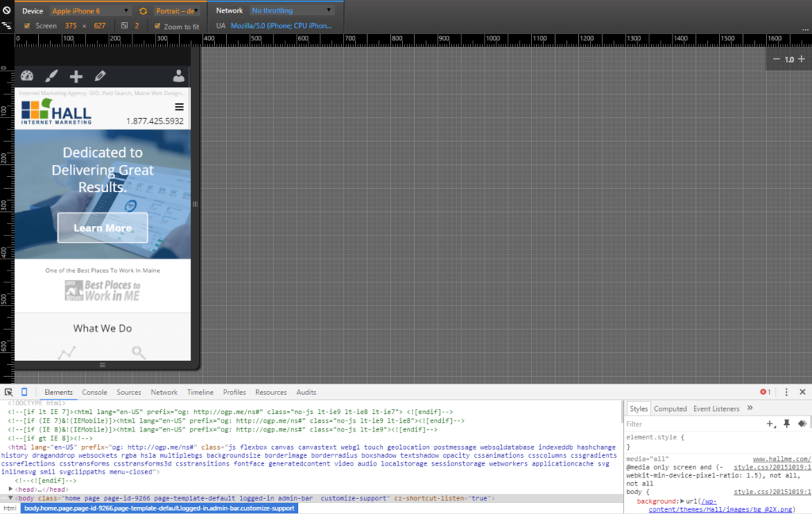Switch to the Console tab
Viewport: 812px width, 514px height.
click(94, 392)
